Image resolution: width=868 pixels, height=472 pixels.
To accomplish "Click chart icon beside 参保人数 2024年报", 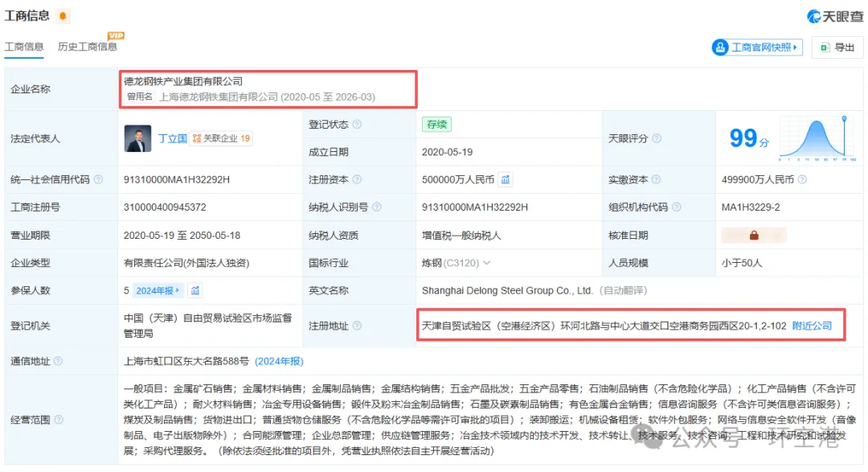I will (195, 291).
